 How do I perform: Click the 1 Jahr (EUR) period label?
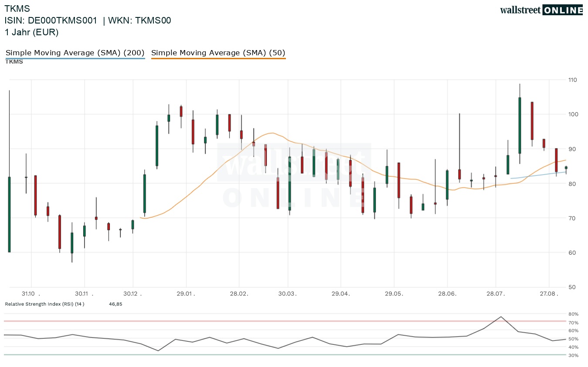(x=31, y=32)
